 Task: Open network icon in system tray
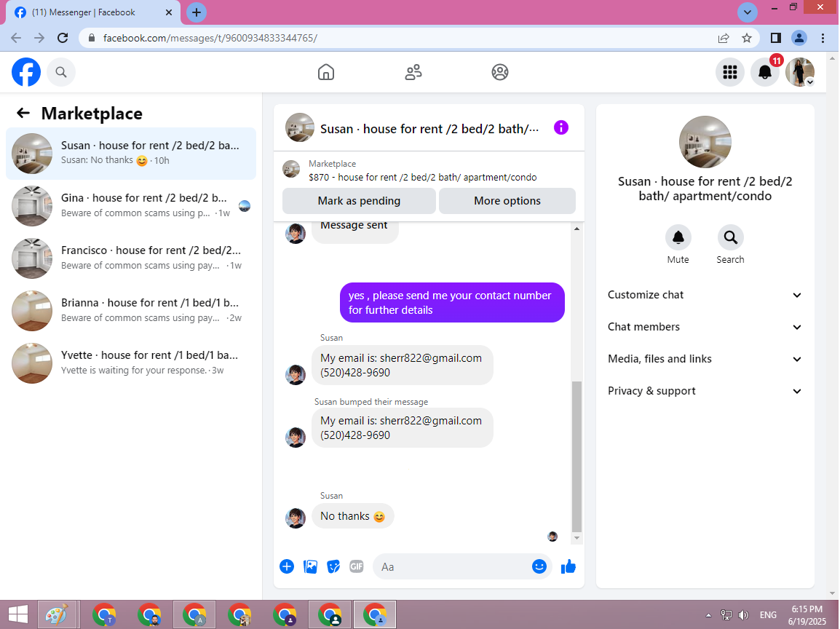point(726,615)
